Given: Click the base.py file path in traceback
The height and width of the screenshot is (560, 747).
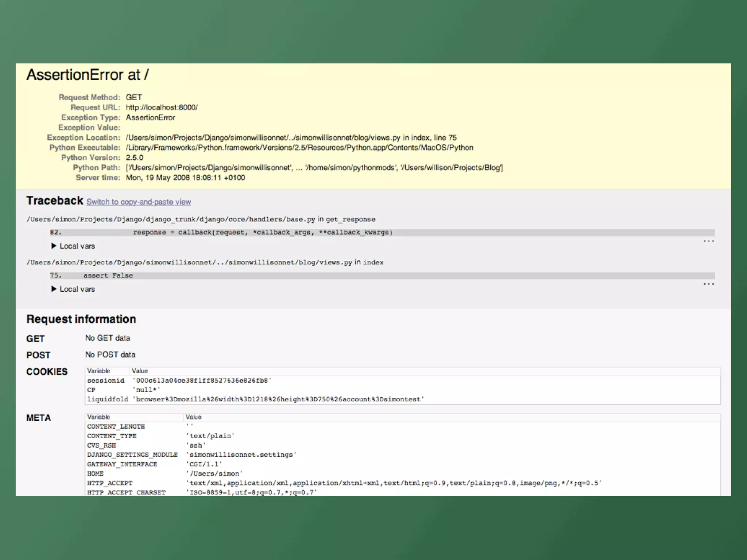Looking at the screenshot, I should coord(171,219).
